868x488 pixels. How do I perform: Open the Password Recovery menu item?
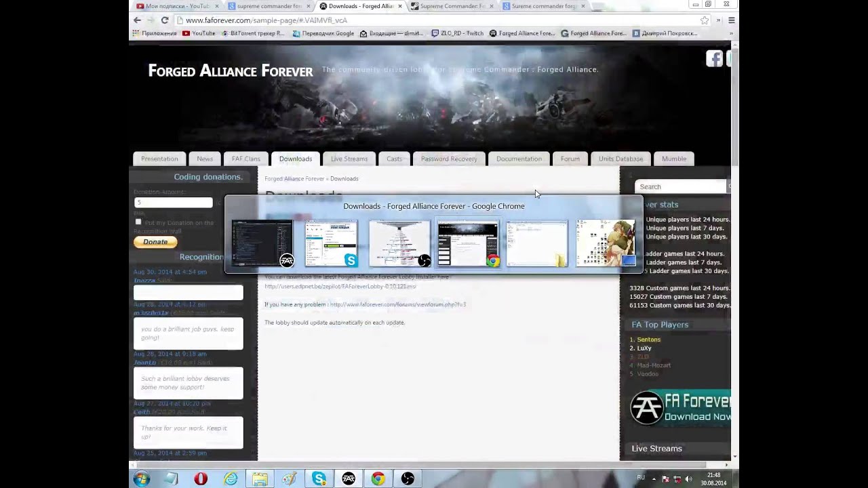tap(449, 159)
